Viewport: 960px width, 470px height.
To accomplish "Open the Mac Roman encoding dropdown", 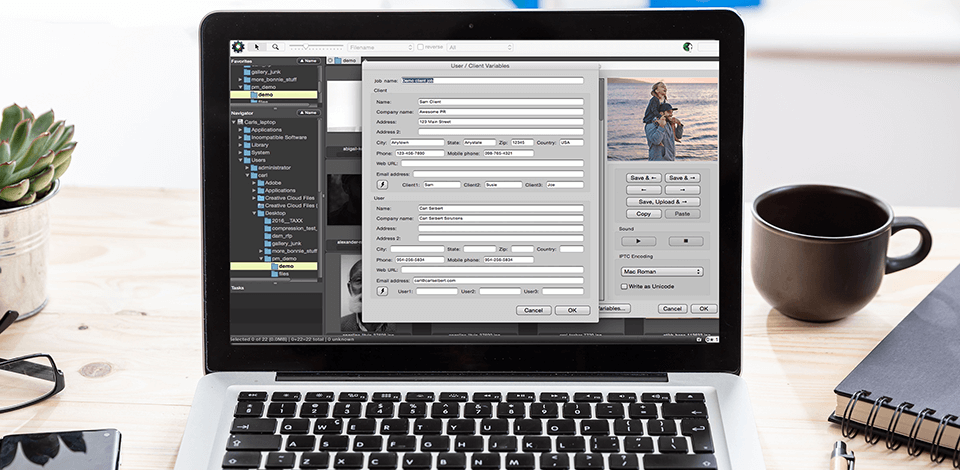I will pos(662,272).
